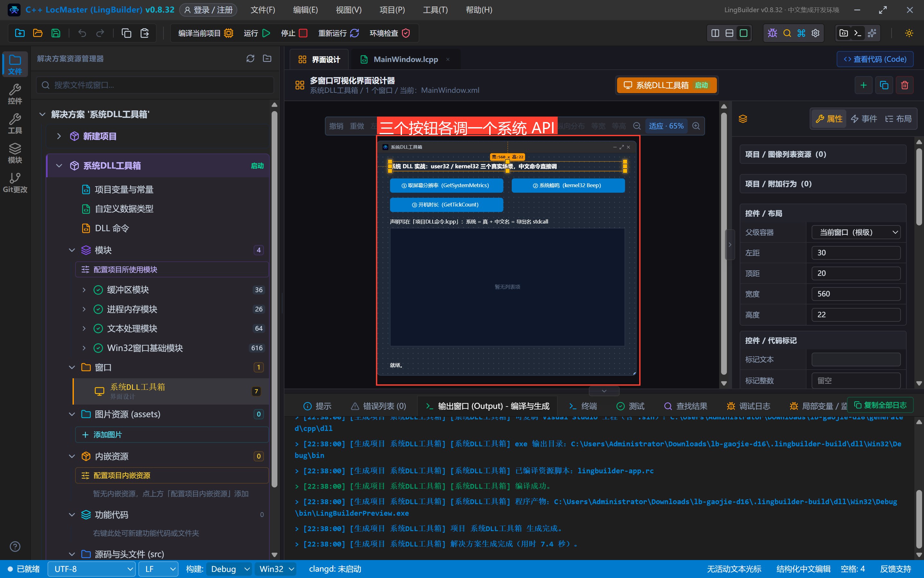Image resolution: width=924 pixels, height=578 pixels.
Task: Click the undo arrow toolbar icon
Action: point(82,33)
